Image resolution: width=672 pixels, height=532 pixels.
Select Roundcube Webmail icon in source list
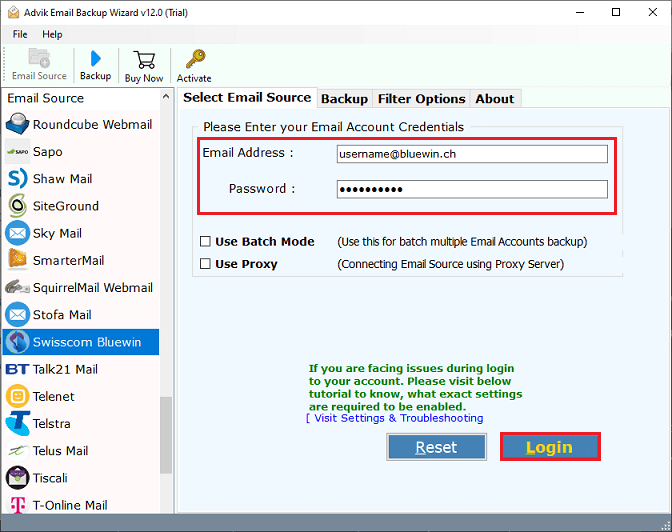coord(18,124)
